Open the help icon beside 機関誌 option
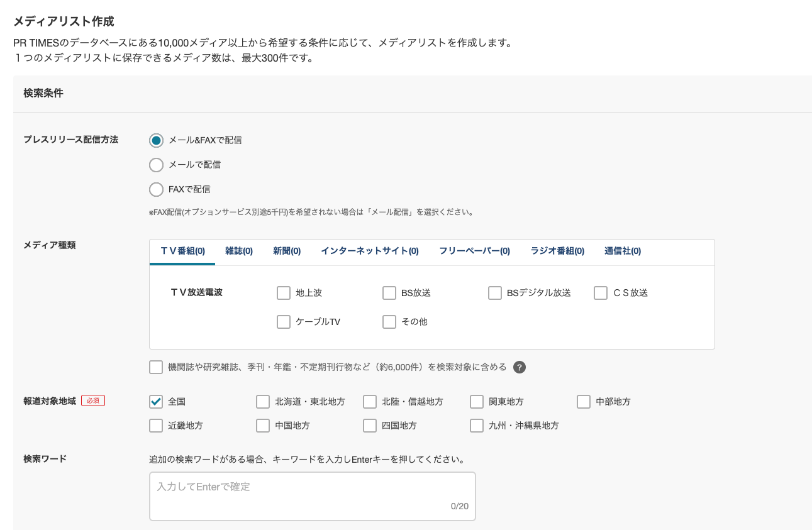Viewport: 812px width, 530px height. pyautogui.click(x=519, y=367)
